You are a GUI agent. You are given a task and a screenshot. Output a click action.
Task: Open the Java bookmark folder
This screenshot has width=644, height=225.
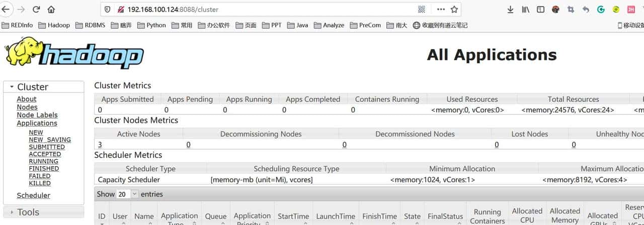297,25
